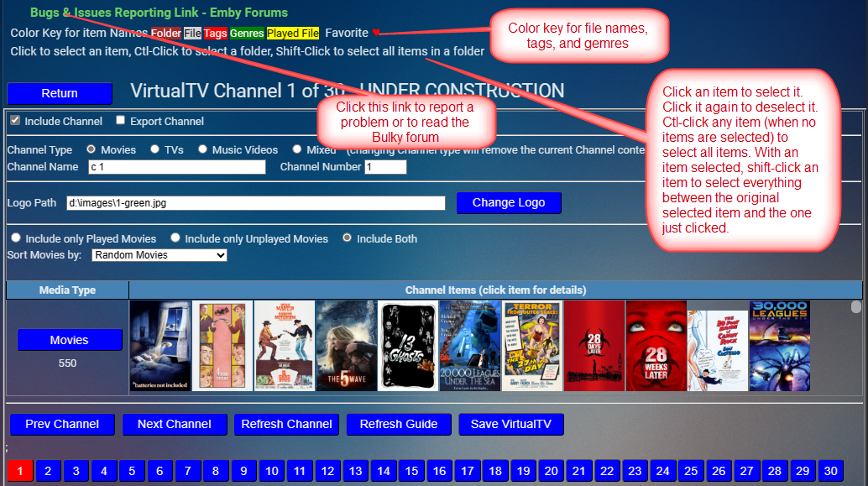
Task: Select channel number 22
Action: 607,471
